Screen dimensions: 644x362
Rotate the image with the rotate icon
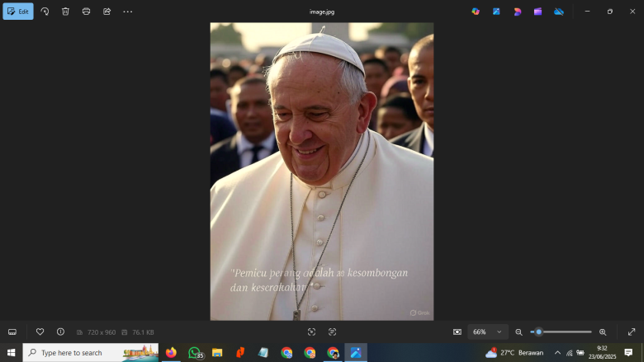click(x=45, y=12)
